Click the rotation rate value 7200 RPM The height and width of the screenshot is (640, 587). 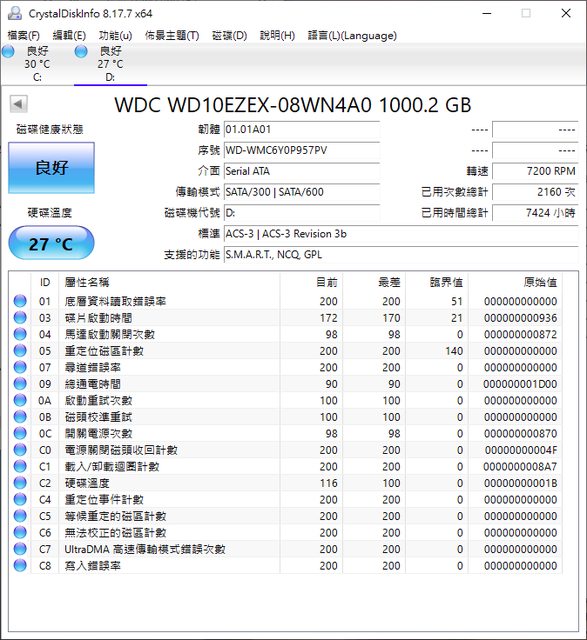(x=535, y=171)
